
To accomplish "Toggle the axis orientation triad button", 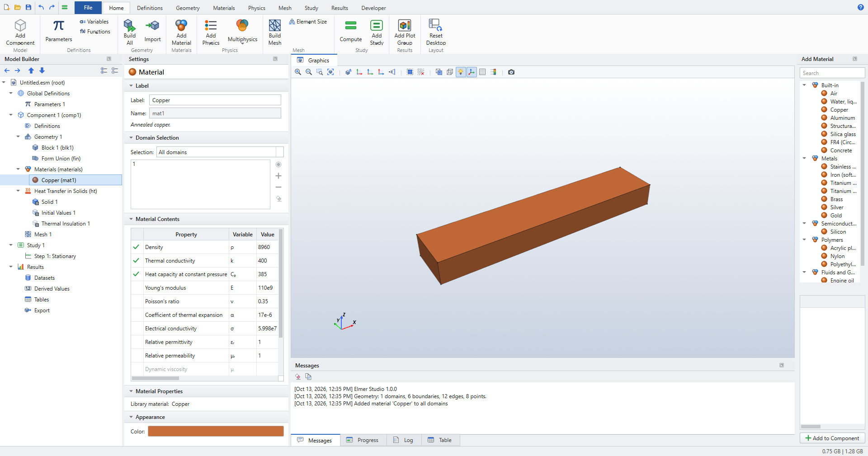I will point(472,72).
